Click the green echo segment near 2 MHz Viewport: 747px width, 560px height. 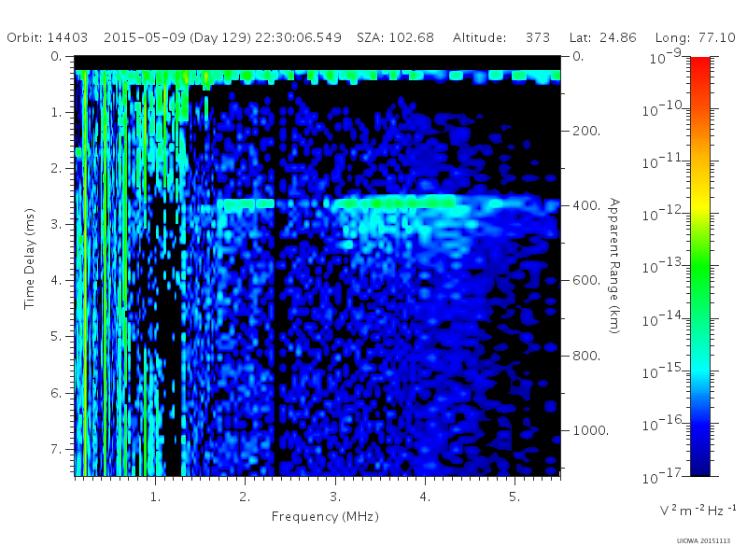point(247,203)
